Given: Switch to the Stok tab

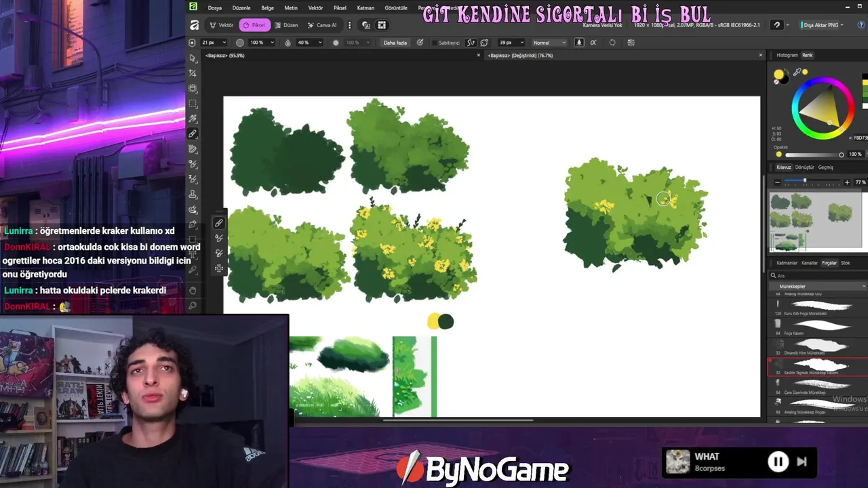Looking at the screenshot, I should [845, 263].
